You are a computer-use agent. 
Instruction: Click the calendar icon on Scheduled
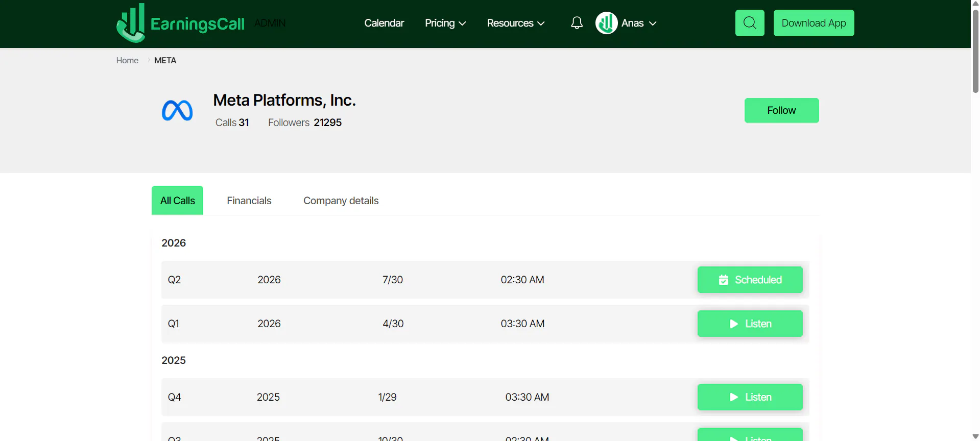tap(724, 280)
